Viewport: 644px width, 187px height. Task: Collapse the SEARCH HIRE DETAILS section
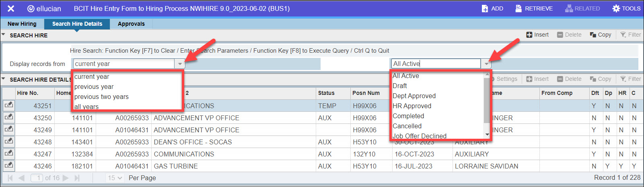pos(4,79)
